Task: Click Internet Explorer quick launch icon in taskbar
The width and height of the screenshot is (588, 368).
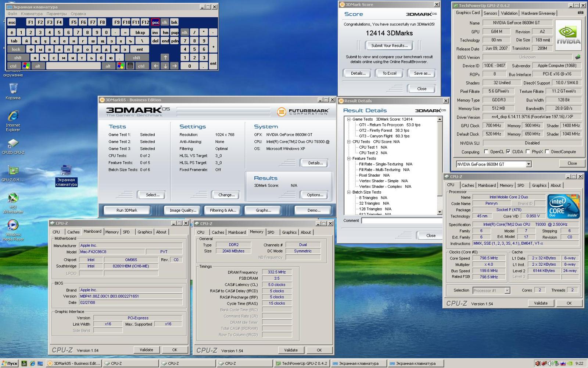Action: [x=32, y=363]
